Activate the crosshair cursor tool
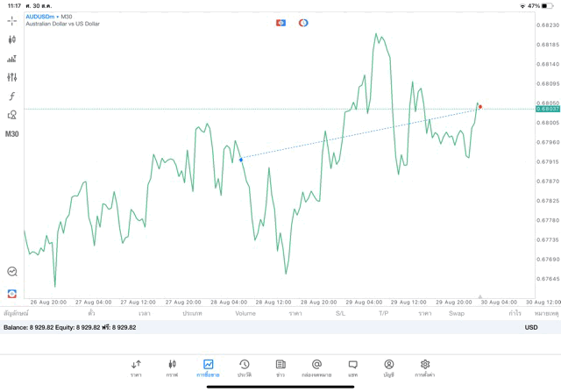The width and height of the screenshot is (561, 392). [x=12, y=20]
